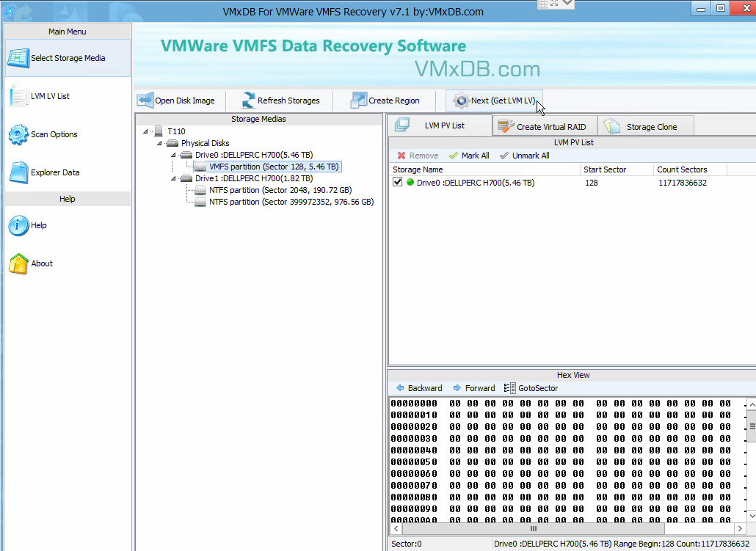Click the Storage Name column header
This screenshot has height=551, width=756.
click(x=484, y=169)
